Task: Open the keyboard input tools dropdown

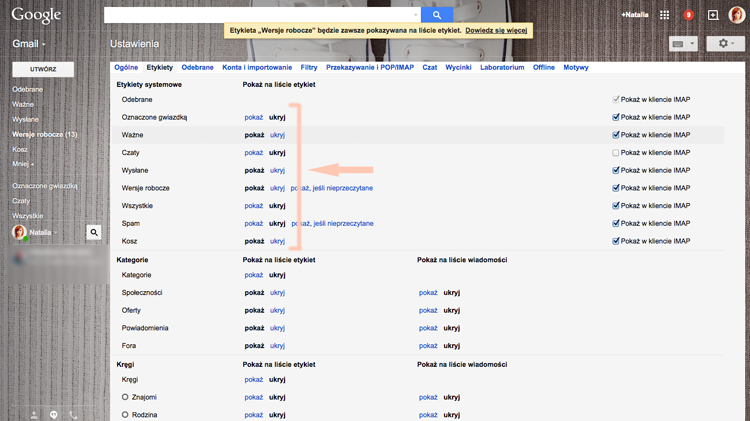Action: pos(683,44)
